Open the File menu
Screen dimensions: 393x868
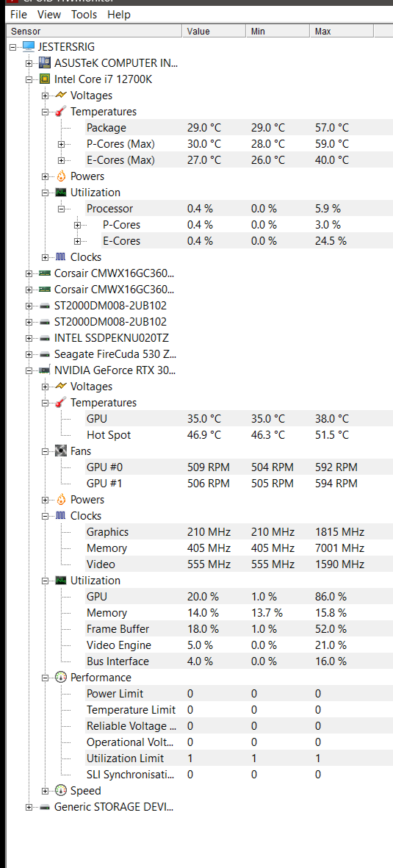click(18, 15)
